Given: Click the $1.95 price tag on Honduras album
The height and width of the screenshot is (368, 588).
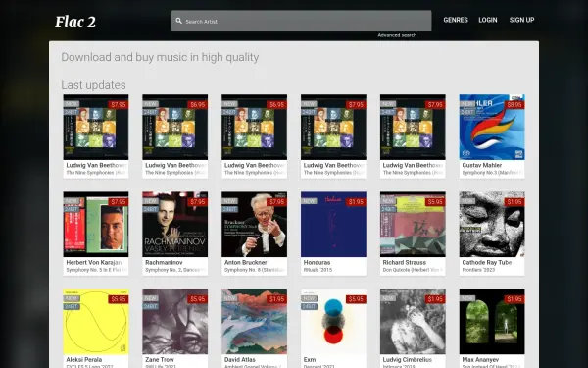Looking at the screenshot, I should pos(356,202).
